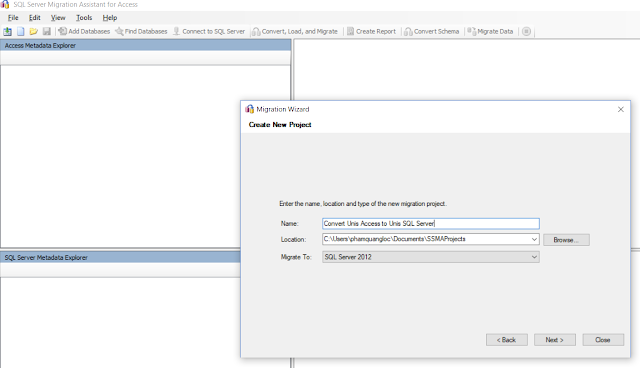Click the round stop icon in toolbar
640x368 pixels.
click(526, 31)
